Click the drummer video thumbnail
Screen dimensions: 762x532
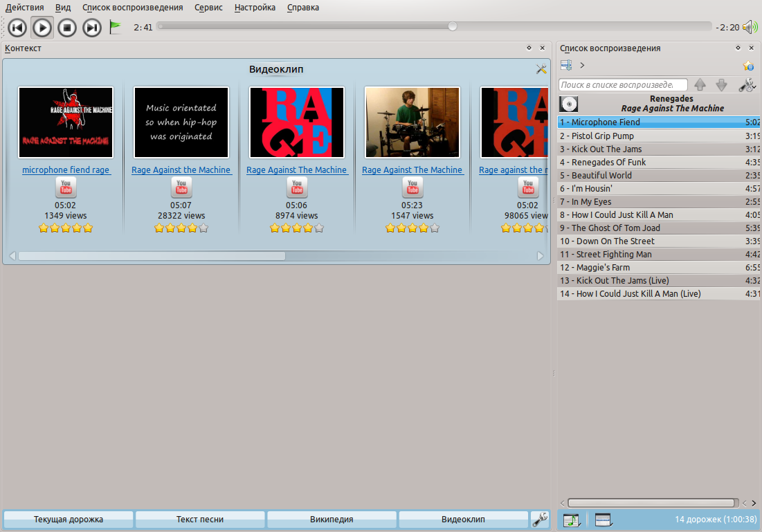point(412,122)
